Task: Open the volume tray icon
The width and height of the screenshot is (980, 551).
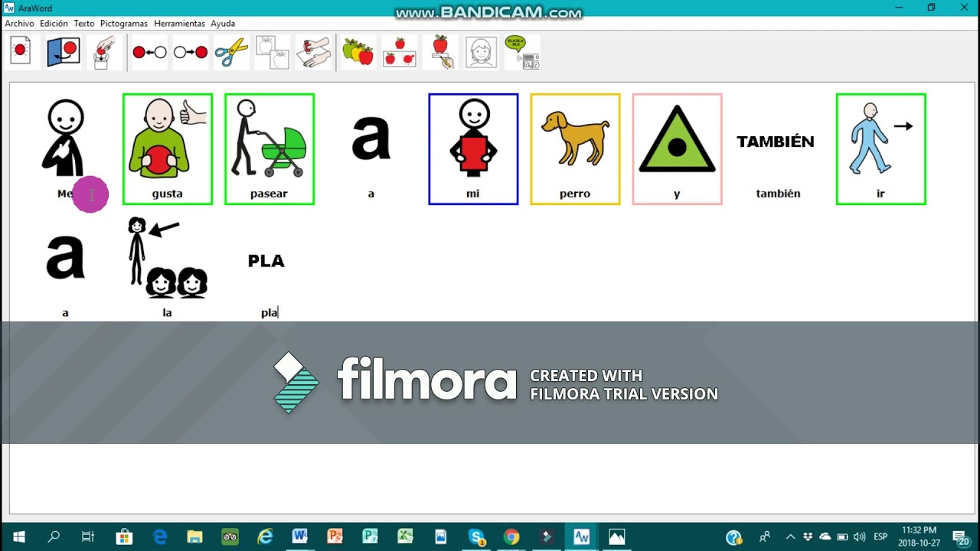Action: [860, 536]
